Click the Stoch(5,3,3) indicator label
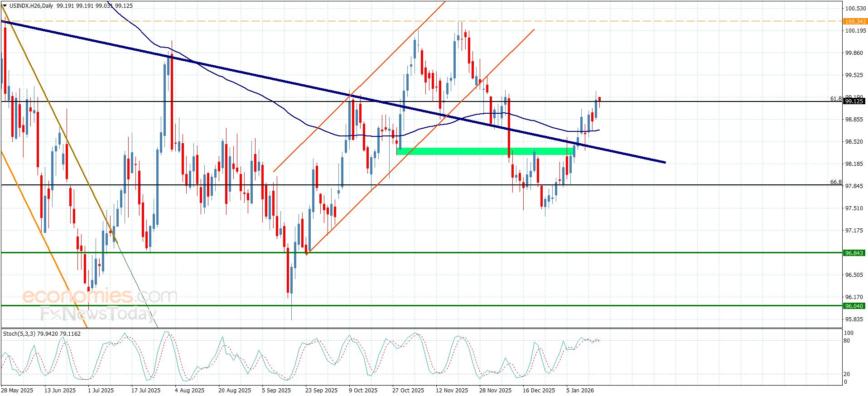The width and height of the screenshot is (868, 396). [20, 334]
